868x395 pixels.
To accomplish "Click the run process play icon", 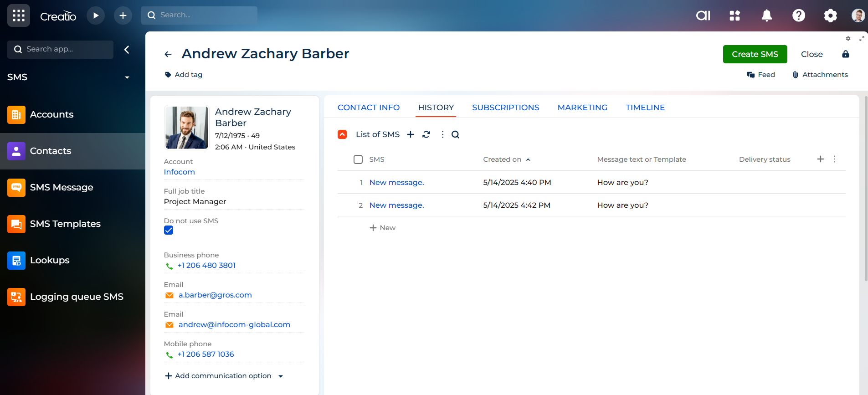I will pyautogui.click(x=96, y=15).
